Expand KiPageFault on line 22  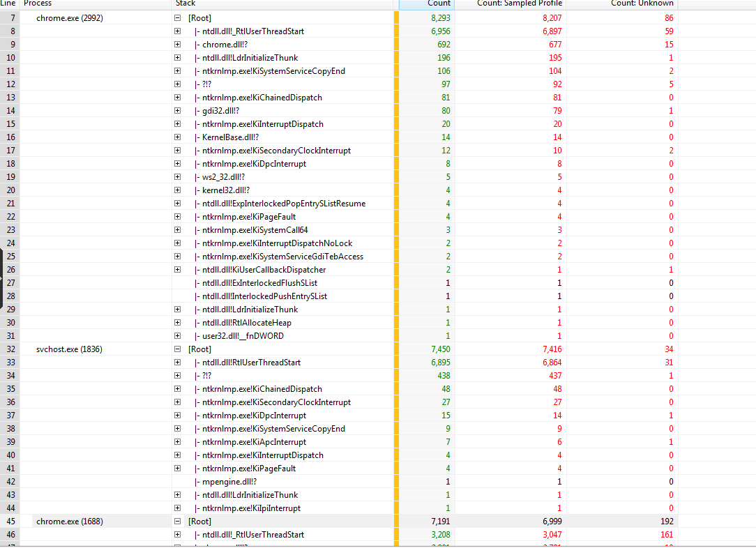coord(177,217)
